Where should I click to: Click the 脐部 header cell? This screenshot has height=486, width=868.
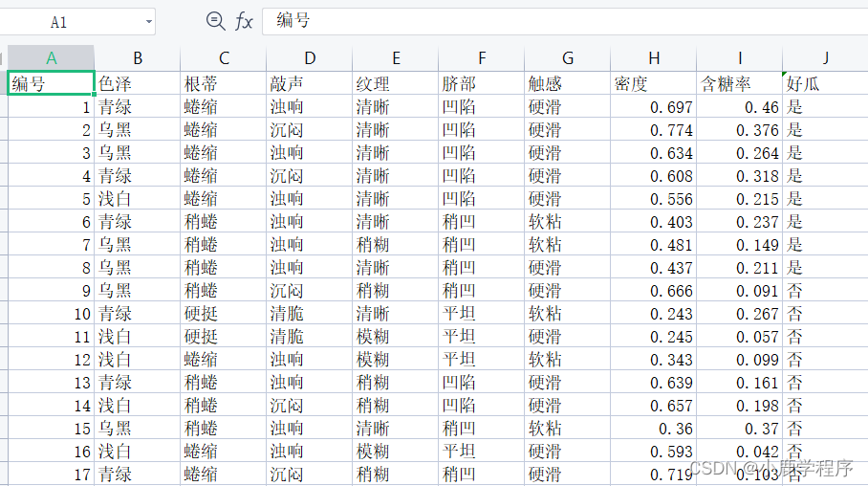[482, 83]
